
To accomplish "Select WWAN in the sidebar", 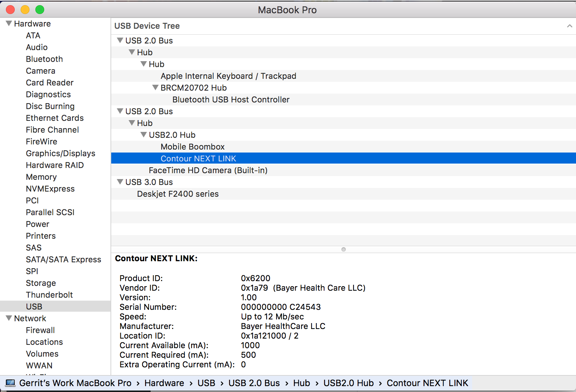I will (39, 365).
